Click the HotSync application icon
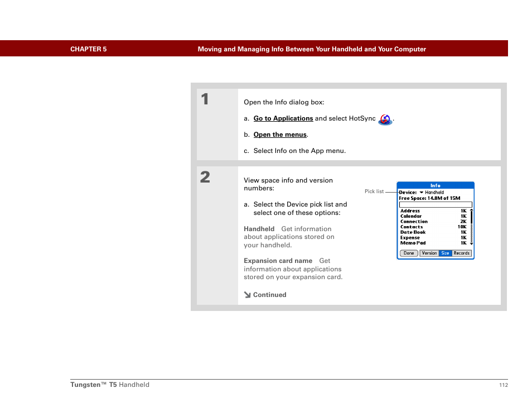 pos(385,119)
